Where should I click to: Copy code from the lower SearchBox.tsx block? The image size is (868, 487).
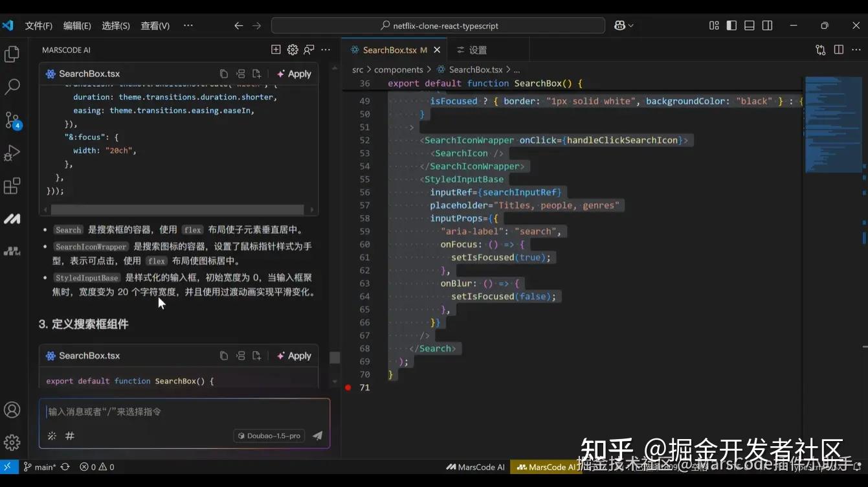pyautogui.click(x=224, y=356)
